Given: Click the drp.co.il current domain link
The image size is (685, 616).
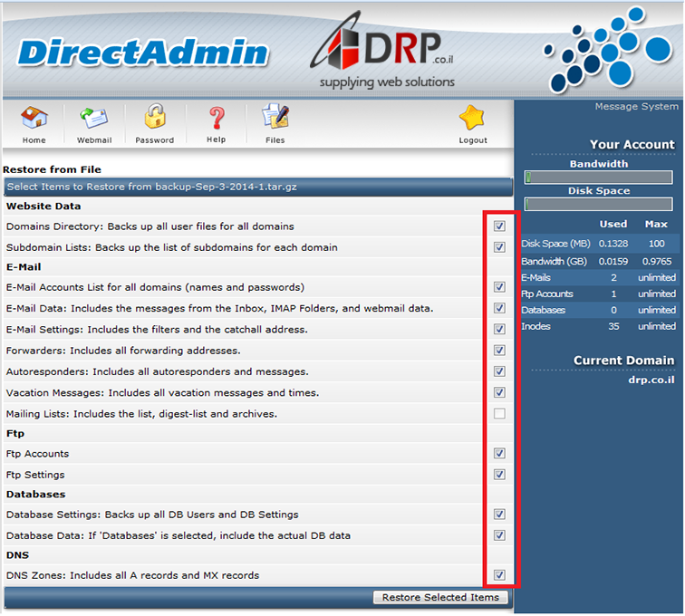Looking at the screenshot, I should pyautogui.click(x=651, y=380).
